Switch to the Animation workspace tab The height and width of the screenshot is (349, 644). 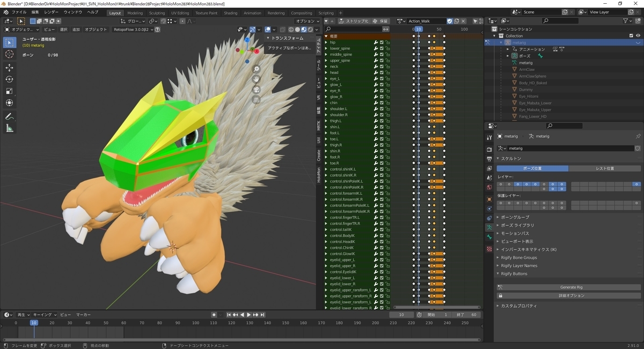click(x=252, y=13)
